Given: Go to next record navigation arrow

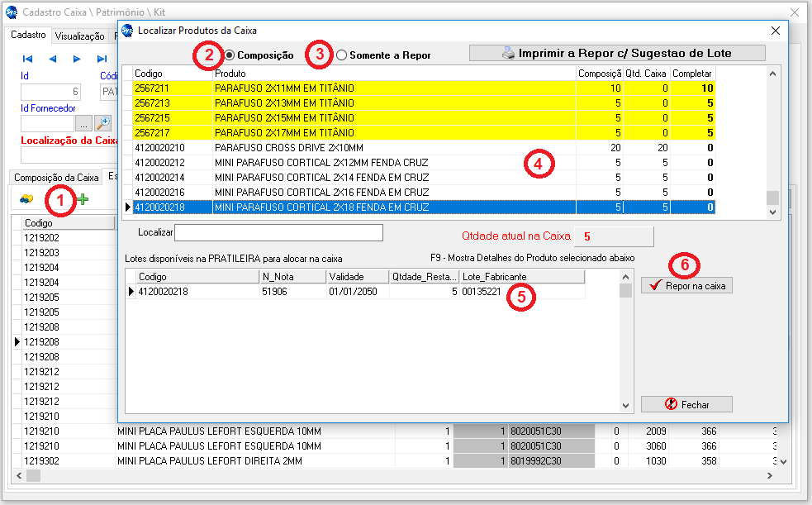Looking at the screenshot, I should tap(77, 59).
